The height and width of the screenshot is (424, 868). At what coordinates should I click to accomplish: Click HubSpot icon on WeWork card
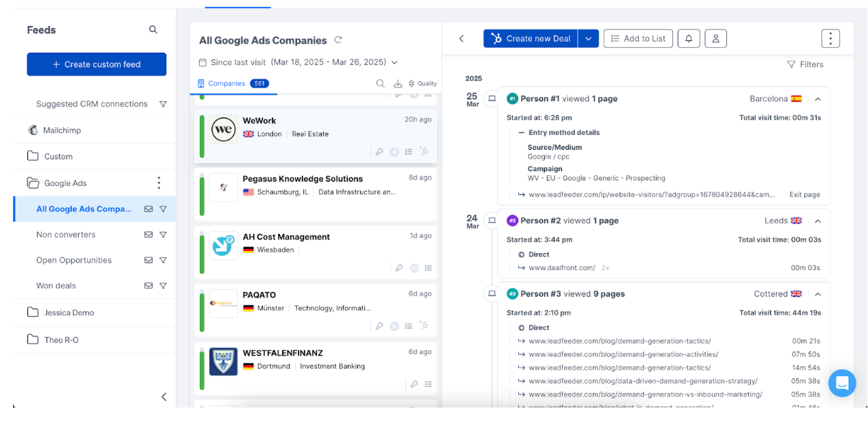[x=424, y=152]
